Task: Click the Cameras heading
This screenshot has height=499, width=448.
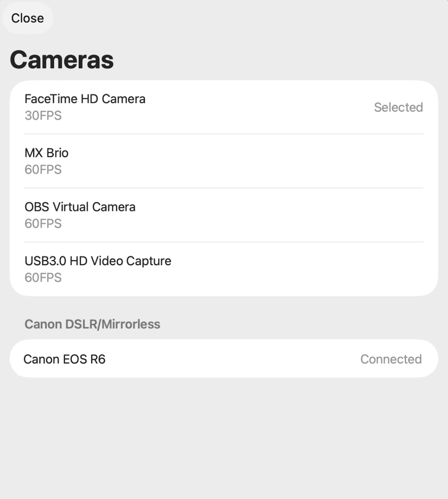Action: tap(62, 60)
